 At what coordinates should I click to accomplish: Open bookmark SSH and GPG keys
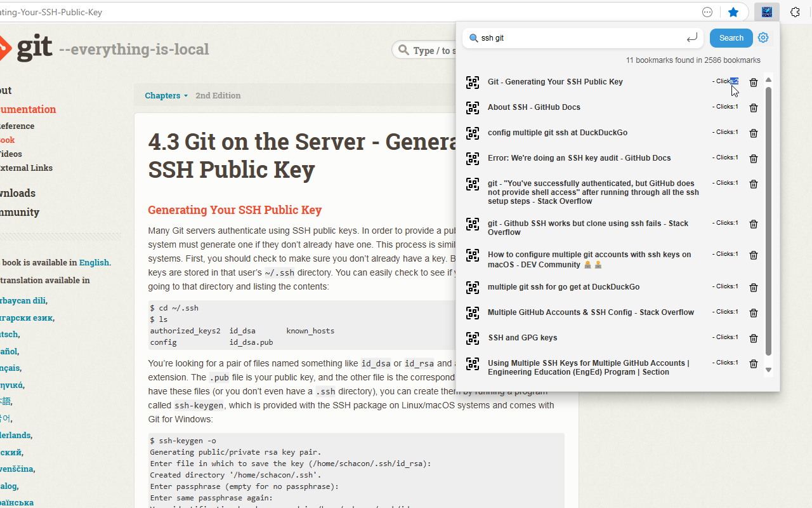pyautogui.click(x=523, y=338)
